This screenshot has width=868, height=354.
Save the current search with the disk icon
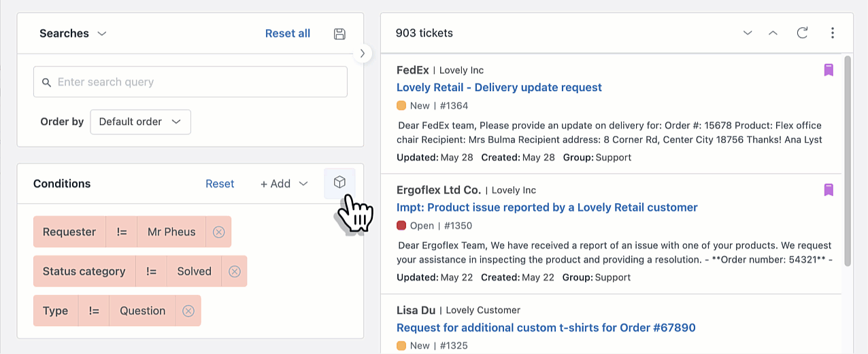point(339,34)
